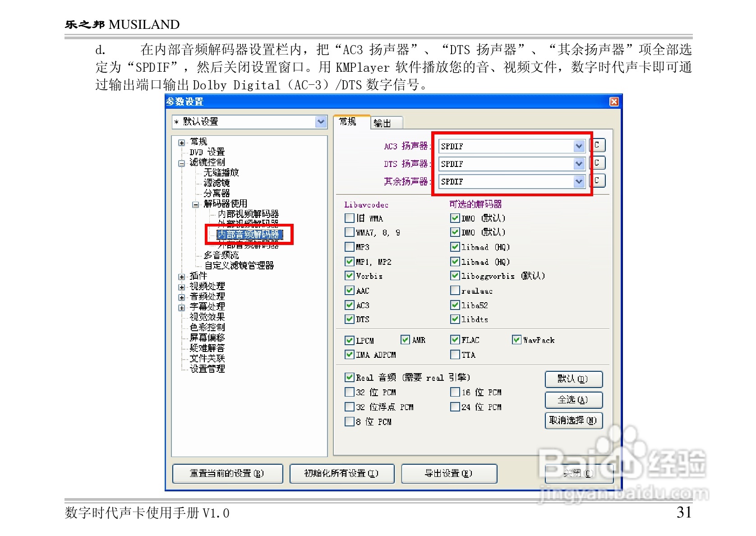Check the TTA checkbox
Image resolution: width=756 pixels, height=536 pixels.
(455, 355)
